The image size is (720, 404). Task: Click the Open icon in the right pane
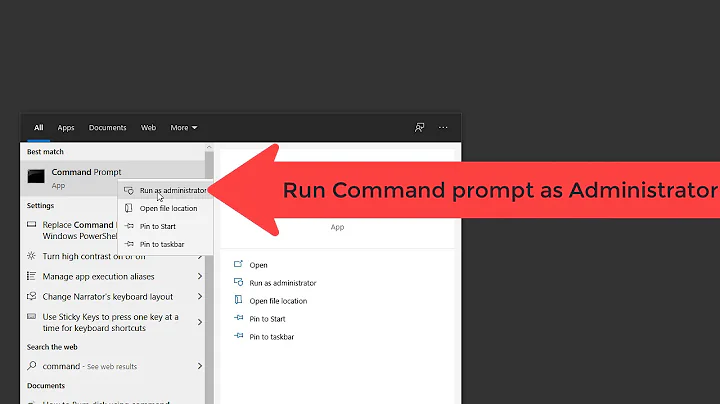pos(238,264)
